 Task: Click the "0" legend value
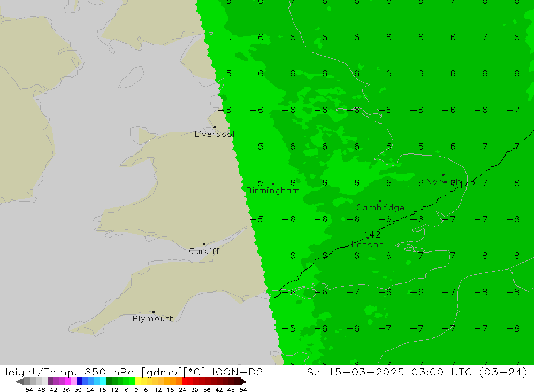tap(136, 390)
